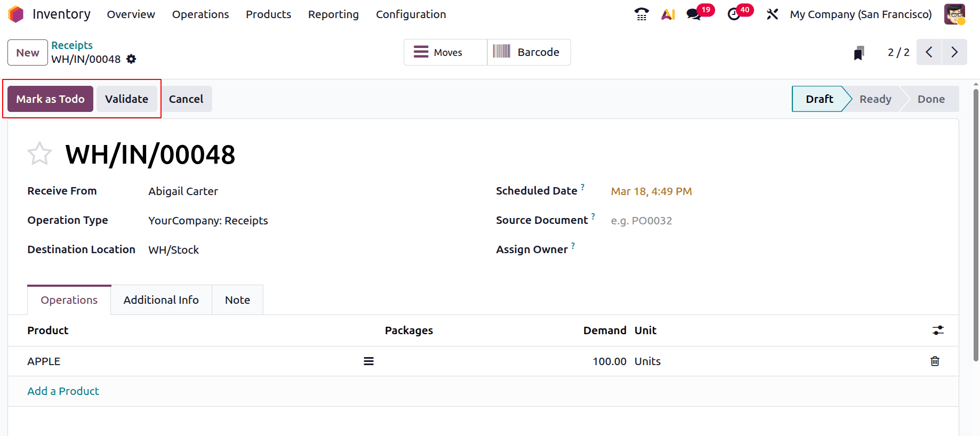The width and height of the screenshot is (980, 436).
Task: Open the APPLE line details list icon
Action: (368, 361)
